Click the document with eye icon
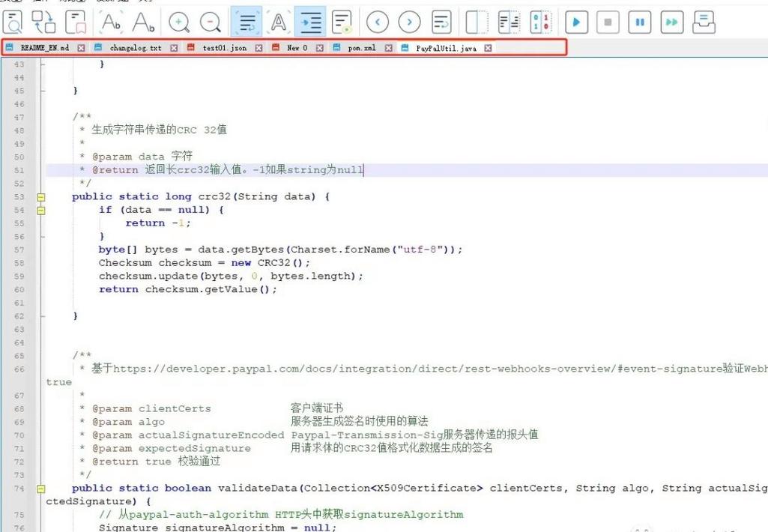Image resolution: width=768 pixels, height=532 pixels. pyautogui.click(x=342, y=22)
